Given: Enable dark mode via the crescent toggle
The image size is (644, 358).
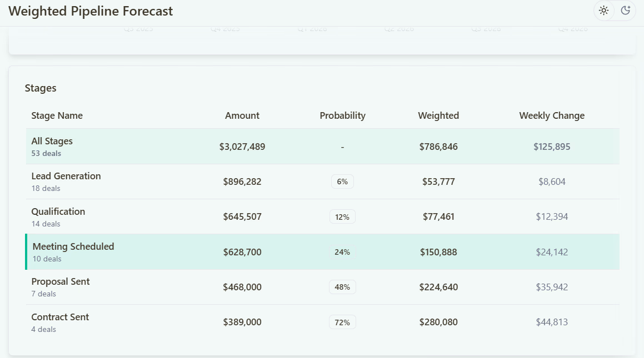Looking at the screenshot, I should click(625, 11).
